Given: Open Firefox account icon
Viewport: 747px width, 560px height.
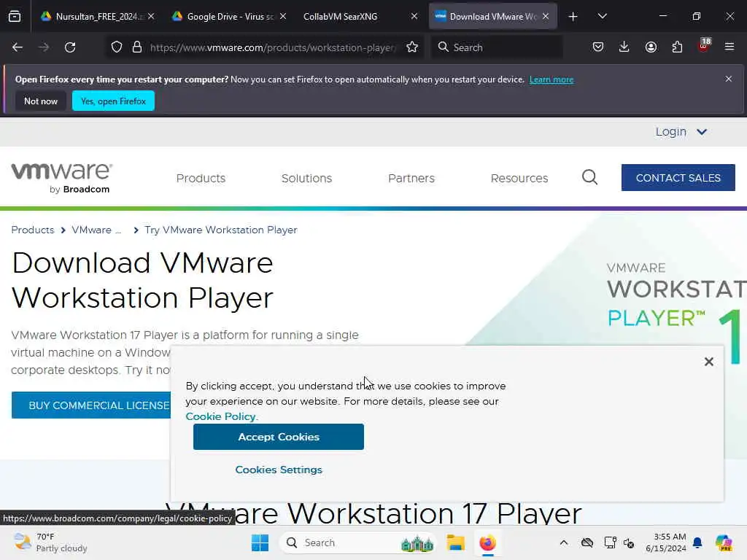Looking at the screenshot, I should 651,47.
